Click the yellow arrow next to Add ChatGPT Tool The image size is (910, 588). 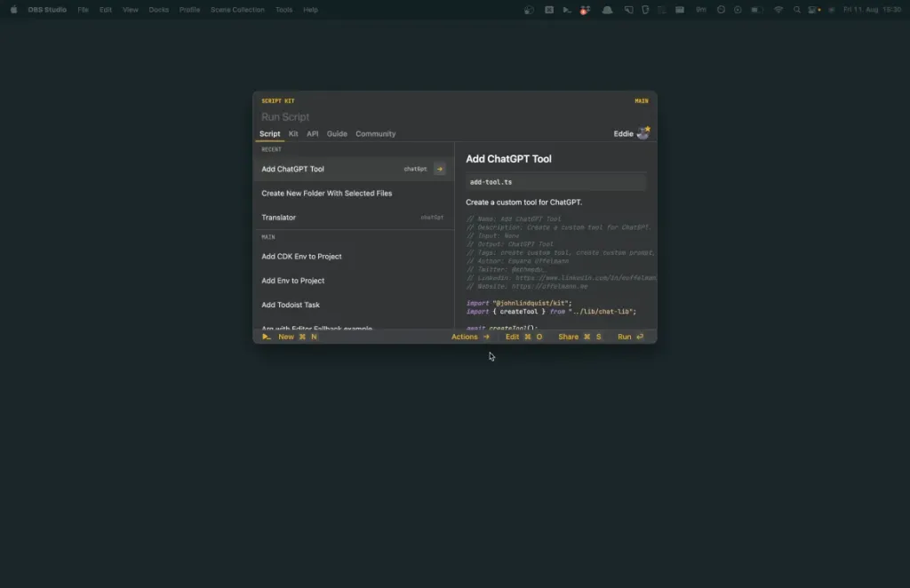click(439, 169)
